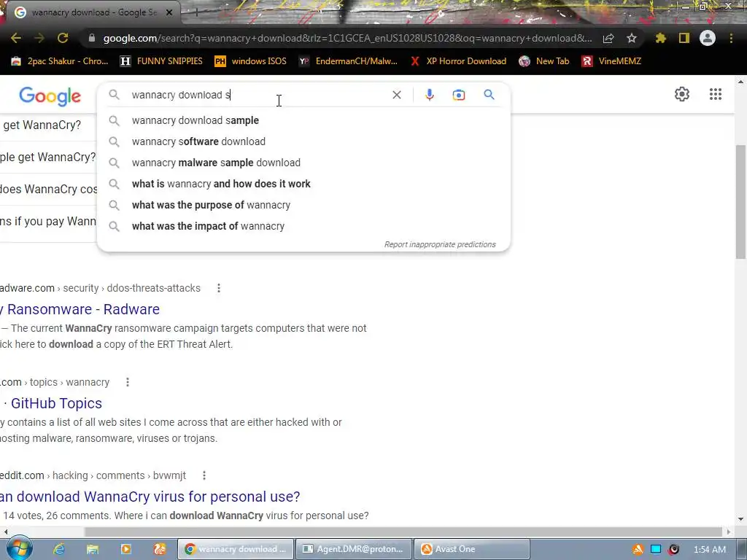Click the vertical page scrollbar thumb
Screen dimensions: 747x560
click(x=740, y=202)
